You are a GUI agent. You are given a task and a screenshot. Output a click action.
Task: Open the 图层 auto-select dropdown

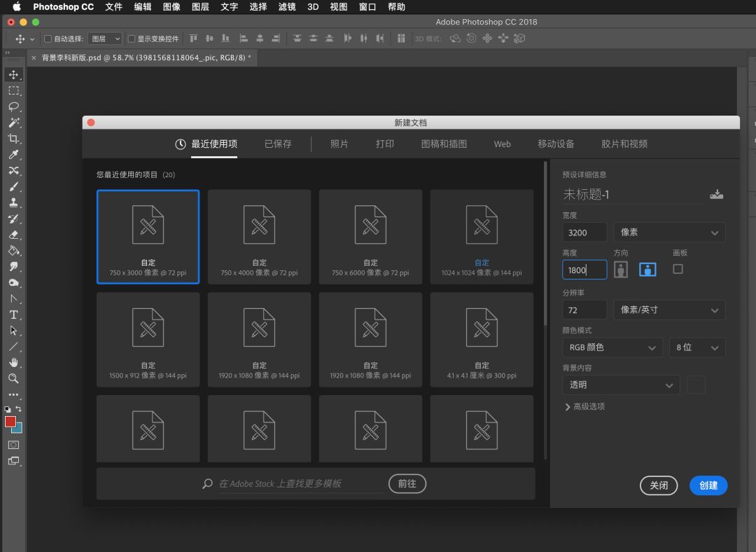105,39
